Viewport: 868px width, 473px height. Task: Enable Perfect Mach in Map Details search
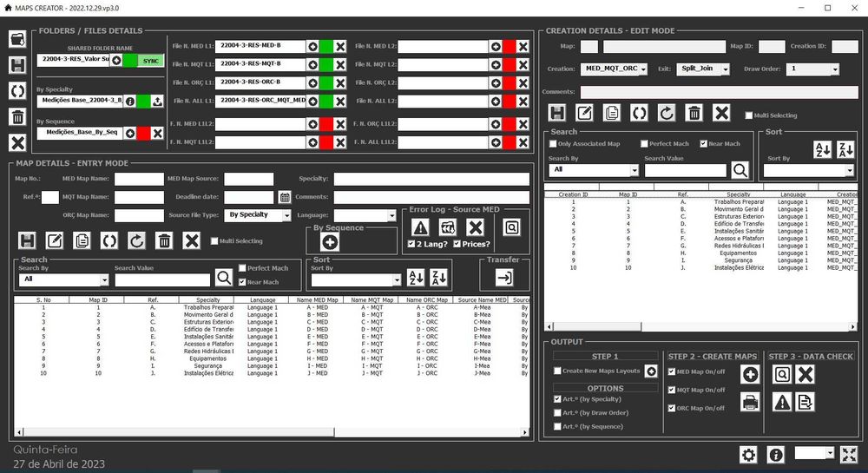(242, 268)
